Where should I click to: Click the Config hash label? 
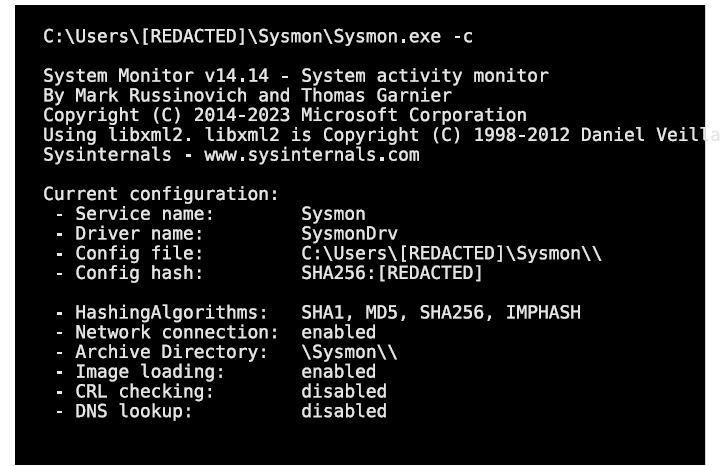[139, 273]
